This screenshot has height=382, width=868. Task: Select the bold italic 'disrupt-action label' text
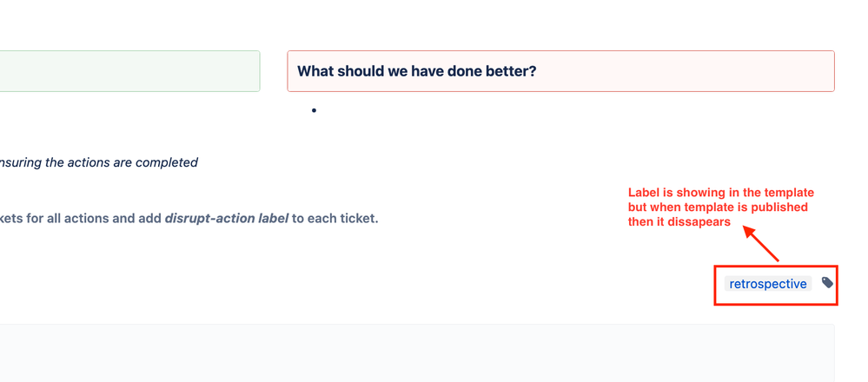[227, 218]
